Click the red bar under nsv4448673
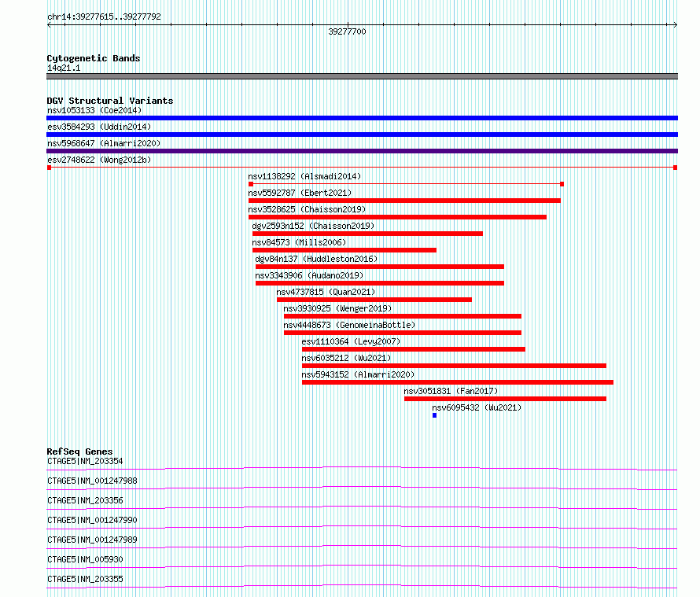Viewport: 700px width, 597px height. pyautogui.click(x=403, y=333)
